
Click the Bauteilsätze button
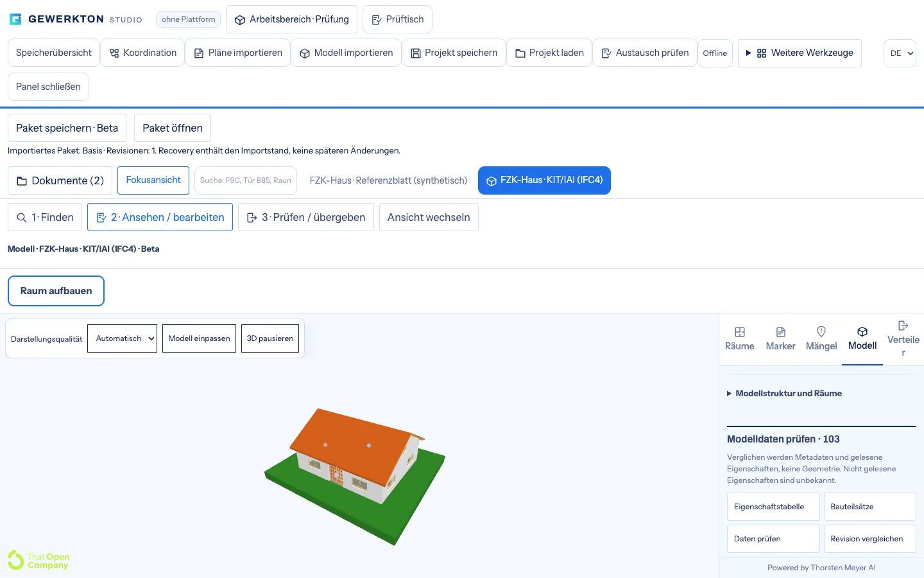[869, 507]
